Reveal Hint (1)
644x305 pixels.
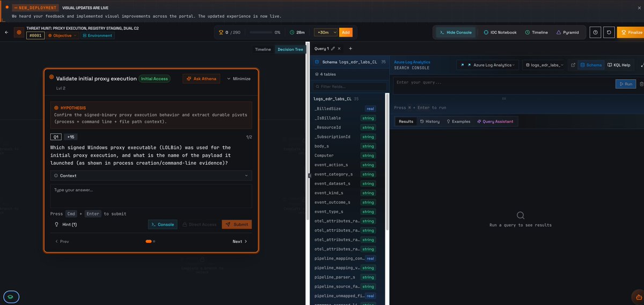point(66,224)
